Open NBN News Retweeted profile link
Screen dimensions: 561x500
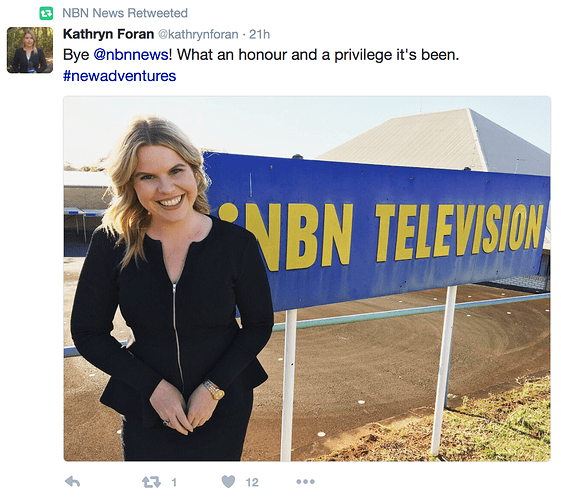coord(125,13)
